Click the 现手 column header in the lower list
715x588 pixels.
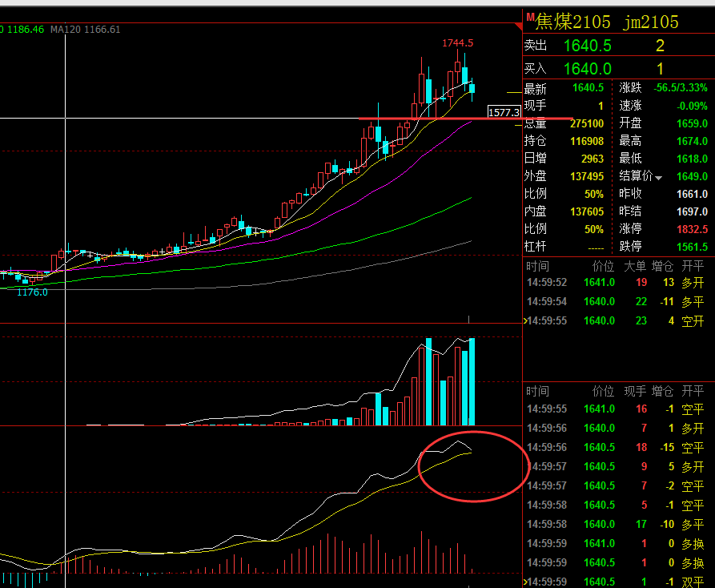point(635,392)
